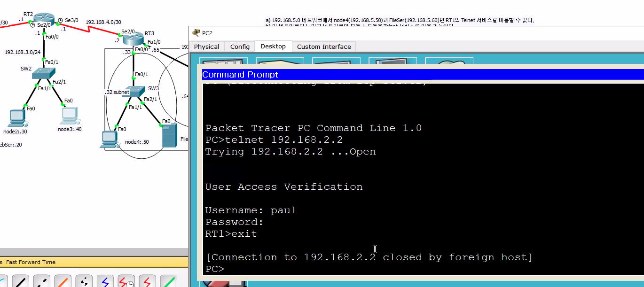The height and width of the screenshot is (287, 644).
Task: Click the 192.168.4.0/30 network label
Action: [103, 22]
